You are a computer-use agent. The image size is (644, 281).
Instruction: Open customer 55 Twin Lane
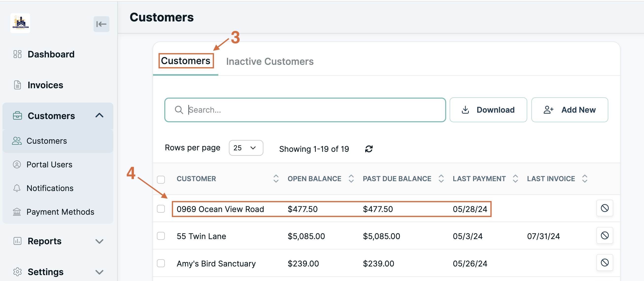[x=201, y=236]
